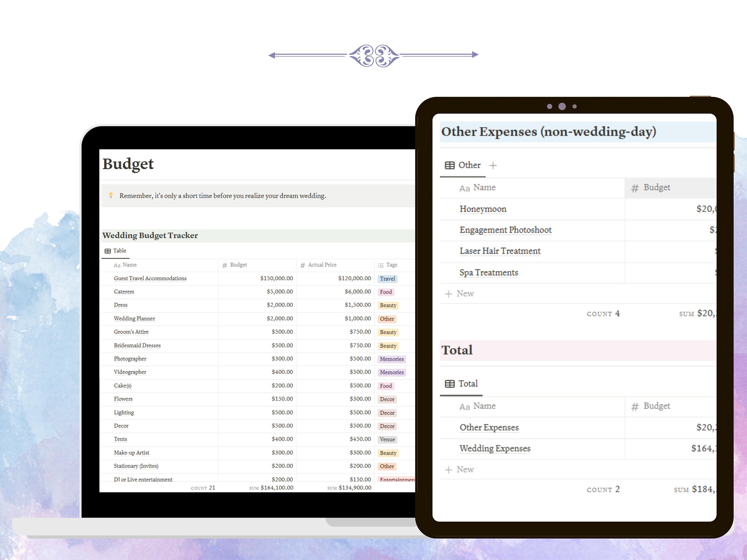Open the Tents entry
This screenshot has height=560, width=747.
tap(120, 439)
